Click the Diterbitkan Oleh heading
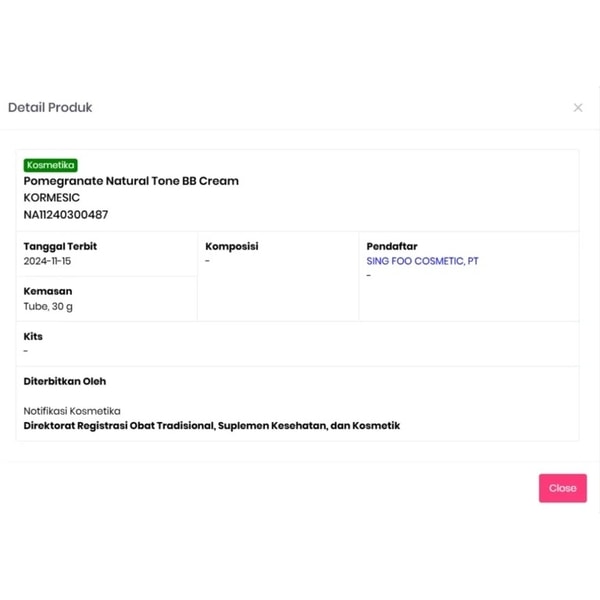 (65, 381)
